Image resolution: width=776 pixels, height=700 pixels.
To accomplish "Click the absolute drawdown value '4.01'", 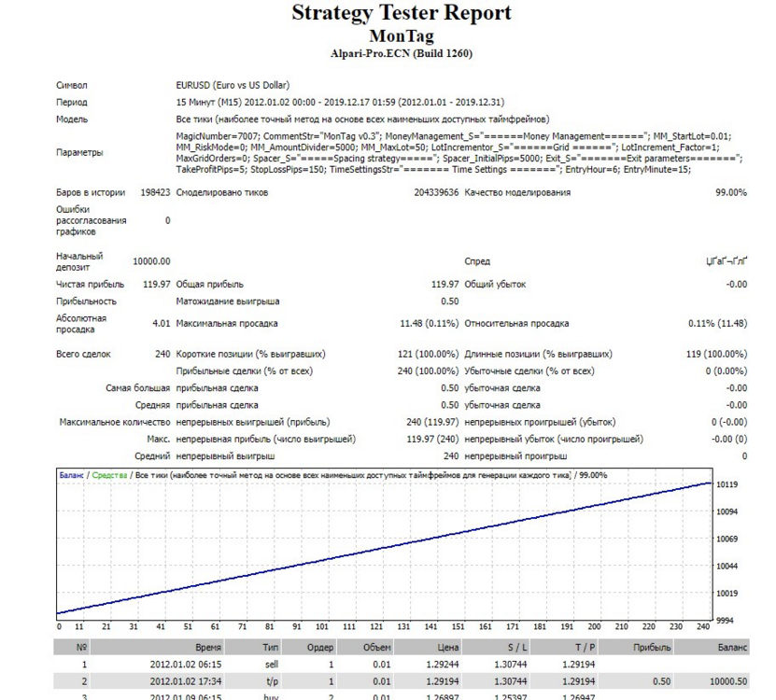I will pyautogui.click(x=162, y=324).
